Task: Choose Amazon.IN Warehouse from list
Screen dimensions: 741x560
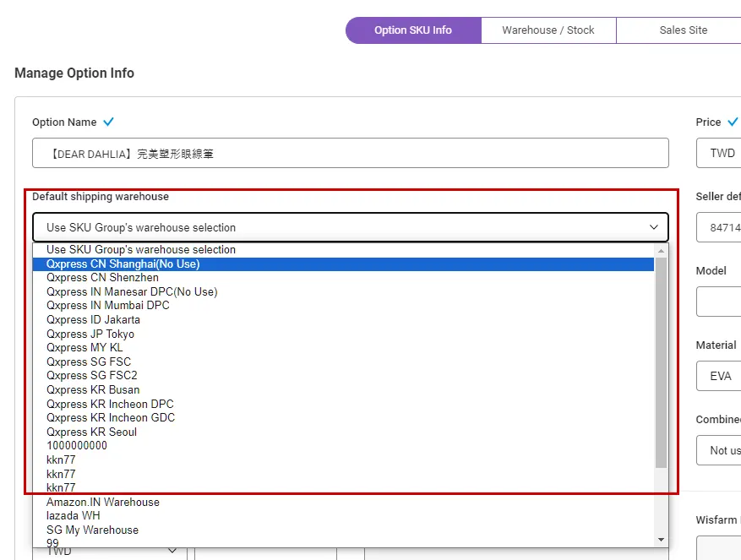Action: point(343,502)
